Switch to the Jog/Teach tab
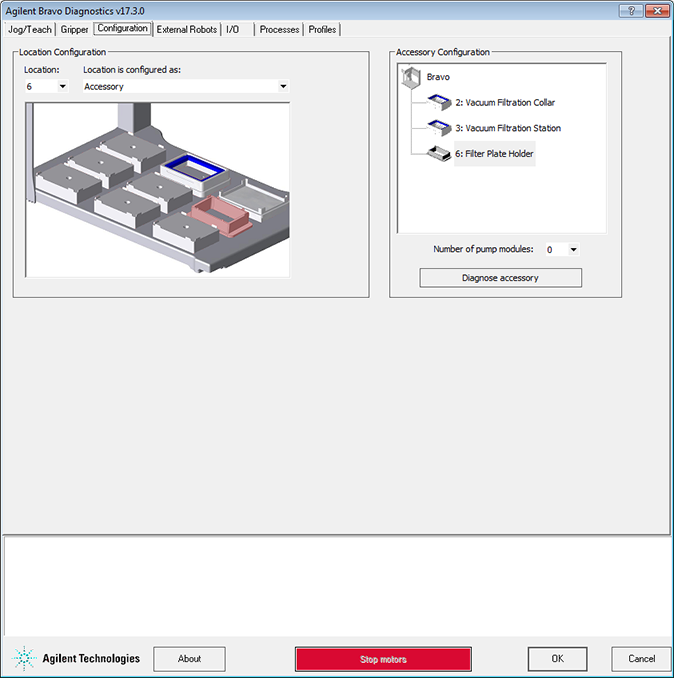 [x=29, y=29]
